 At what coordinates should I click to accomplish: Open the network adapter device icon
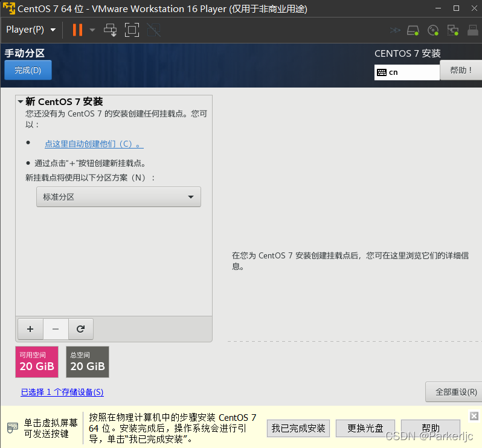pyautogui.click(x=453, y=30)
